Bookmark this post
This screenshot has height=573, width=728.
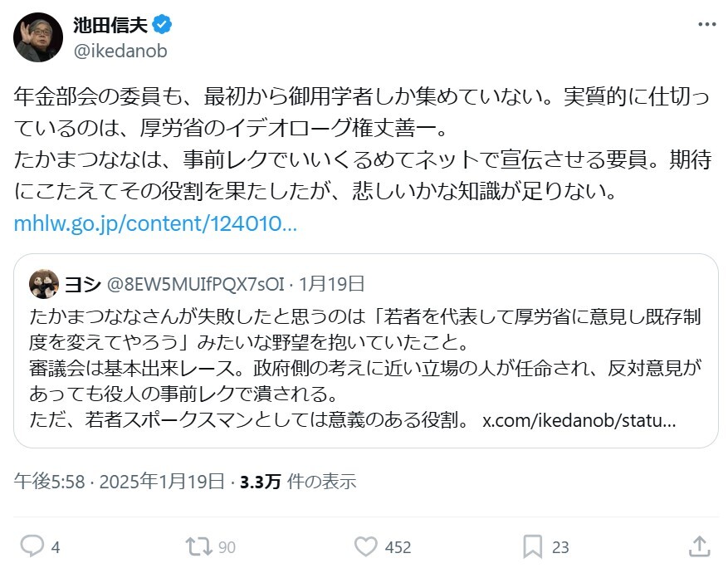tap(533, 546)
